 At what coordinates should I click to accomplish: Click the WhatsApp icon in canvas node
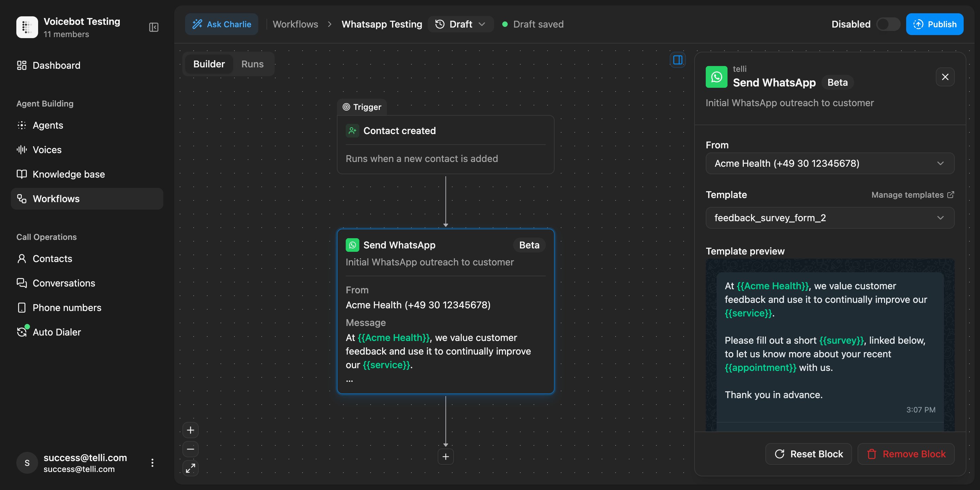tap(352, 245)
